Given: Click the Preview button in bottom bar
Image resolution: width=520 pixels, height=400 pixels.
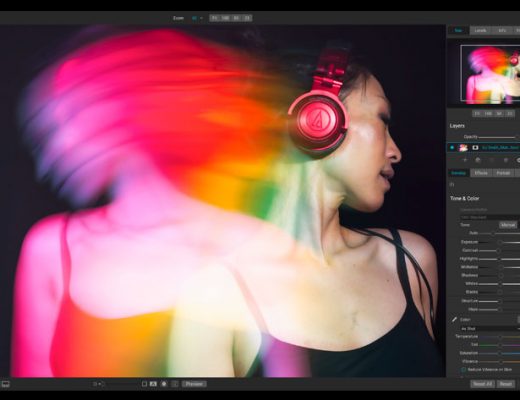Looking at the screenshot, I should click(194, 384).
